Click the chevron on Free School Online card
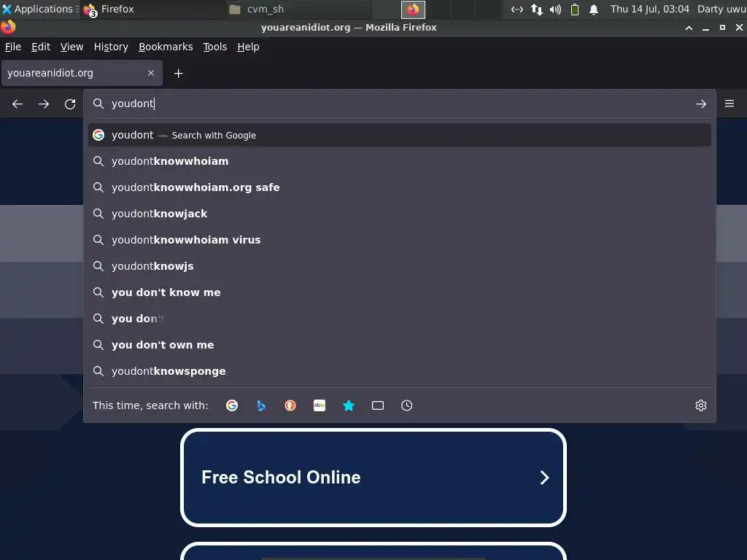 tap(544, 478)
